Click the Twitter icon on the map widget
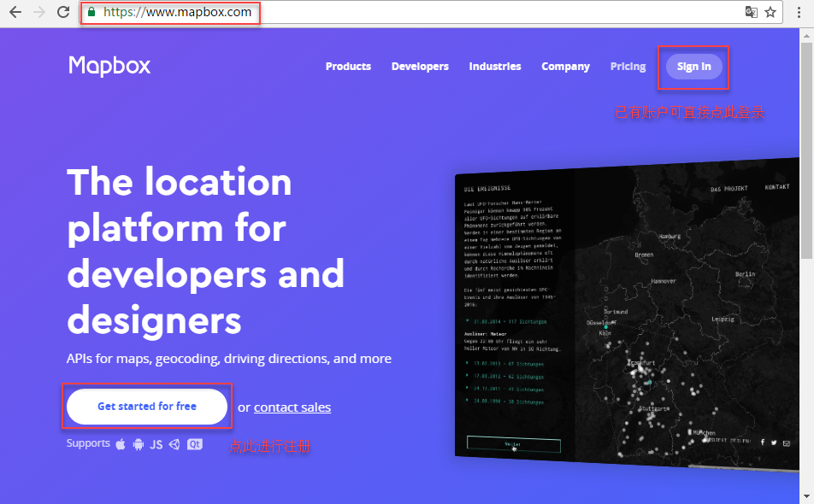This screenshot has width=814, height=504. pyautogui.click(x=774, y=442)
